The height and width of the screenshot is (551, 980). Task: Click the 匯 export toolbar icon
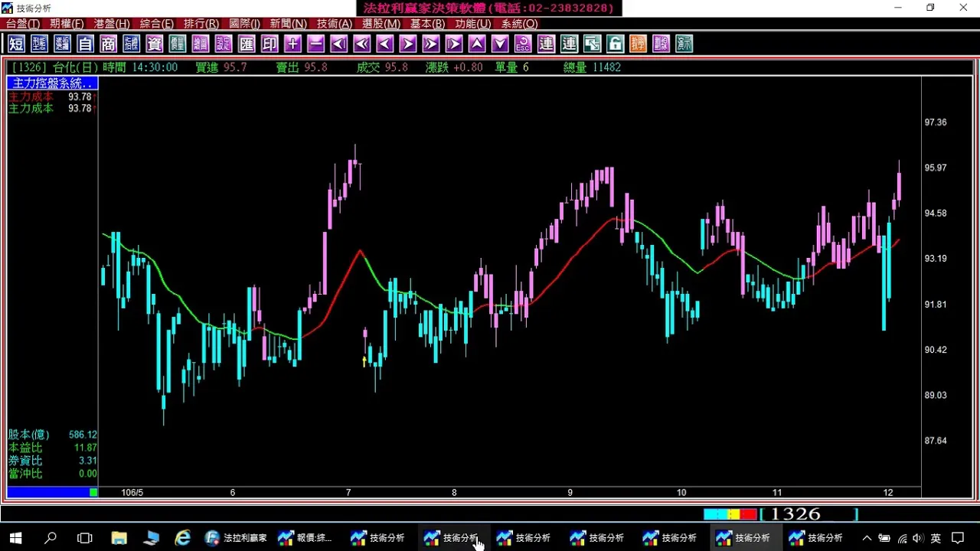pyautogui.click(x=247, y=44)
